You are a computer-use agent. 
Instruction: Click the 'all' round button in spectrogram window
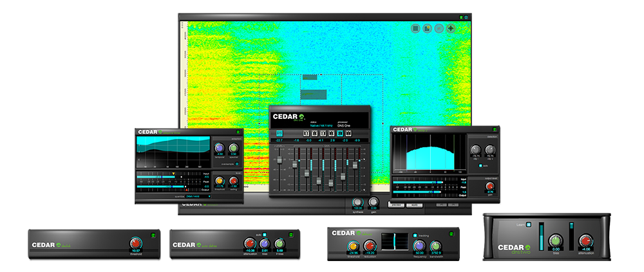(x=439, y=28)
